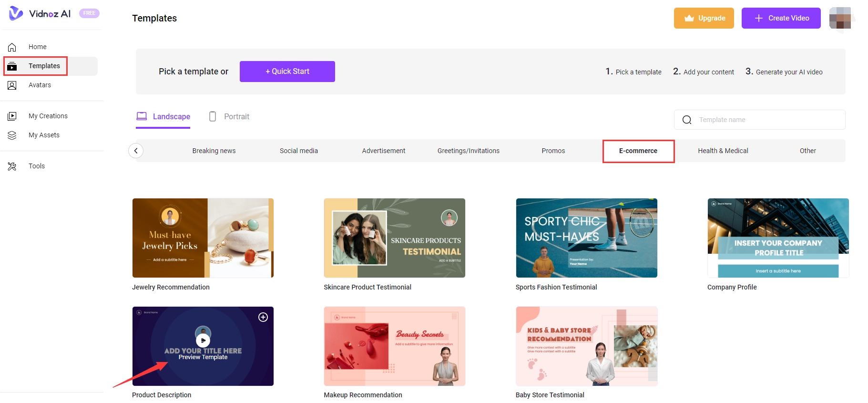
Task: Open the Jewelry Recommendation template thumbnail
Action: click(x=203, y=238)
